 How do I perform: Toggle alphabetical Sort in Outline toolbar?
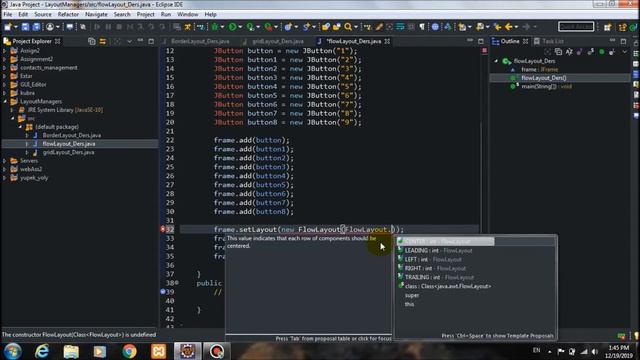(569, 52)
